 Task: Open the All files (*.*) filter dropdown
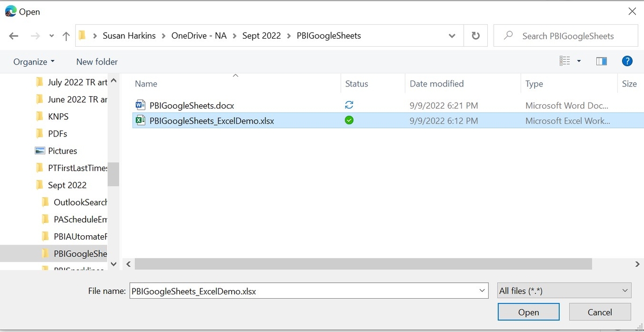pyautogui.click(x=563, y=290)
